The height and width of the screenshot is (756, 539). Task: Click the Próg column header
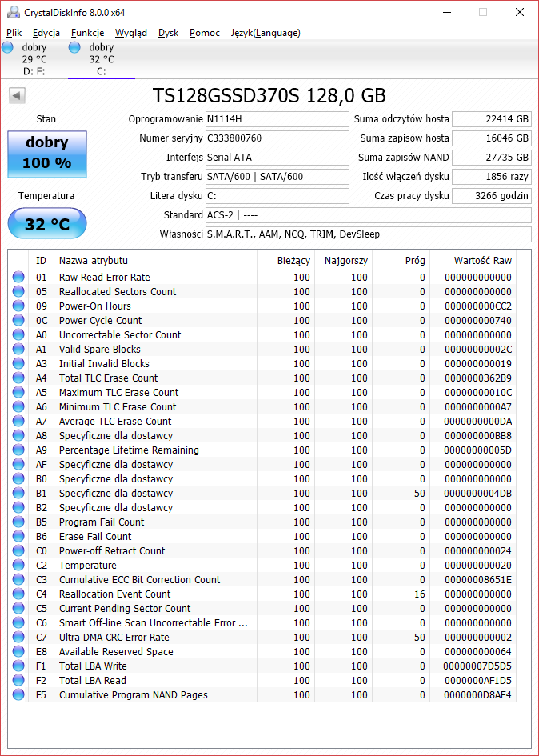pos(401,260)
